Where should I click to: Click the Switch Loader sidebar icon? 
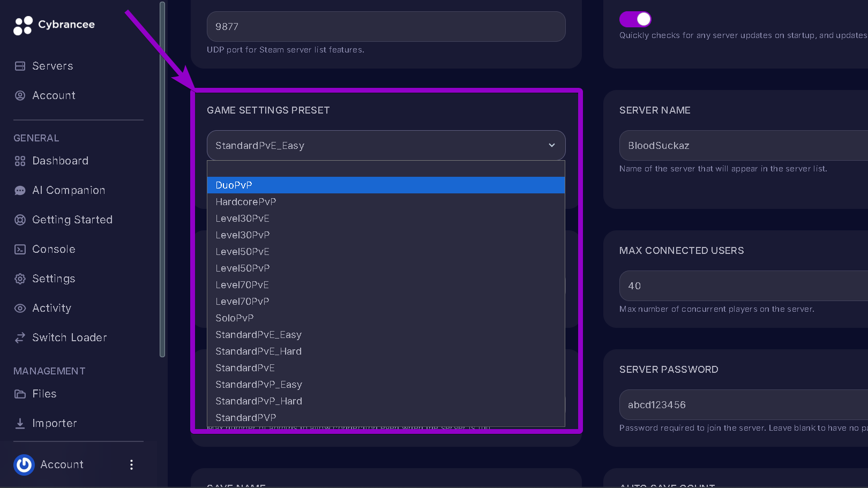coord(20,337)
